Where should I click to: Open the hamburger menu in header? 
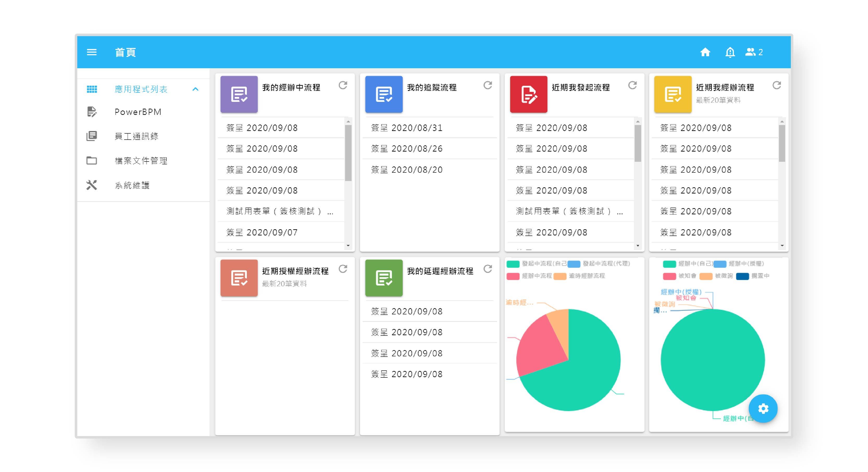point(92,52)
